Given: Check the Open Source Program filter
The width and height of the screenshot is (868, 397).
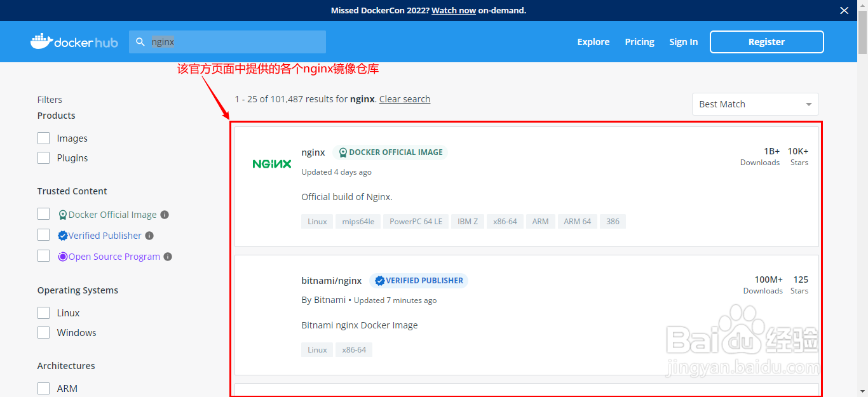Looking at the screenshot, I should pos(43,257).
